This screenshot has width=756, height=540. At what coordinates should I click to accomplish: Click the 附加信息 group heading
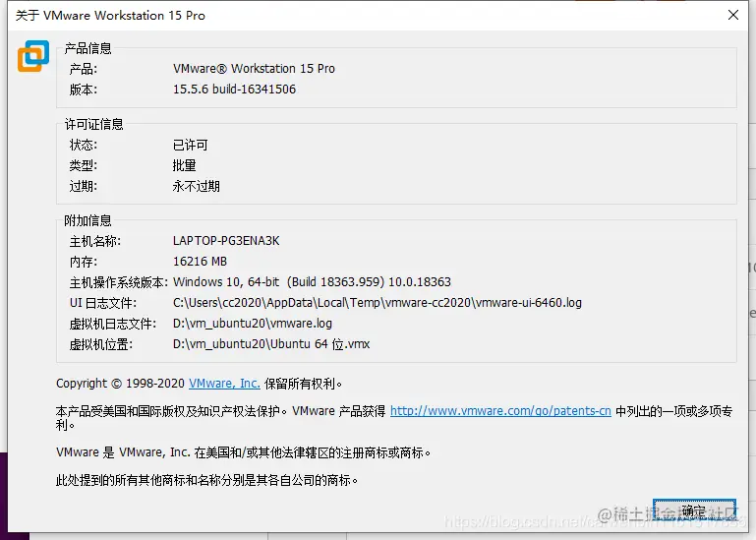pos(87,220)
